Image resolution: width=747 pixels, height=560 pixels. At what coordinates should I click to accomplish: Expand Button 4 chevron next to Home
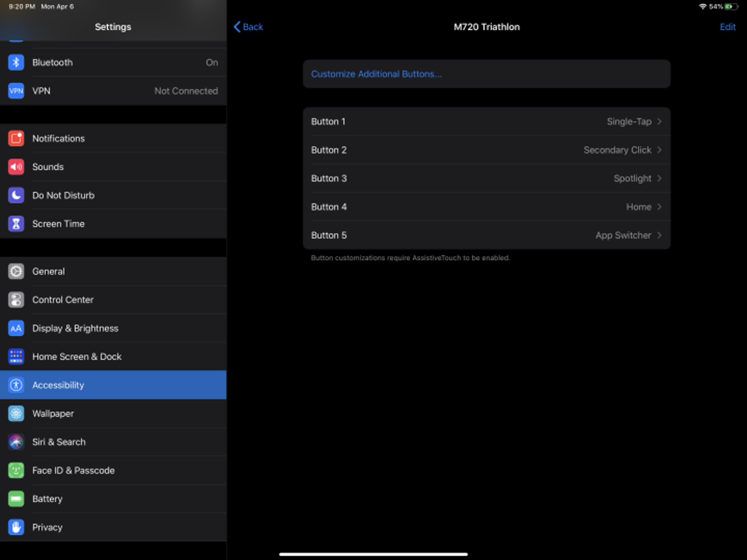[x=659, y=206]
